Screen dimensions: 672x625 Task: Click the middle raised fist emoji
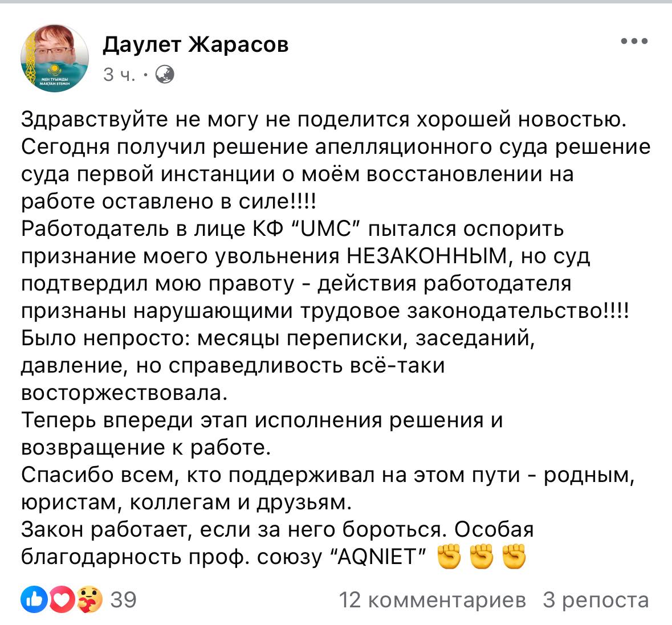(481, 558)
